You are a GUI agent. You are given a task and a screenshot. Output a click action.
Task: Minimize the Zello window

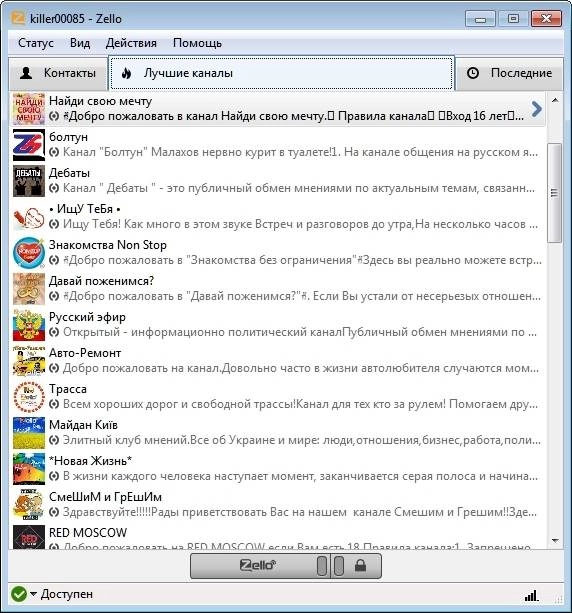click(x=480, y=18)
